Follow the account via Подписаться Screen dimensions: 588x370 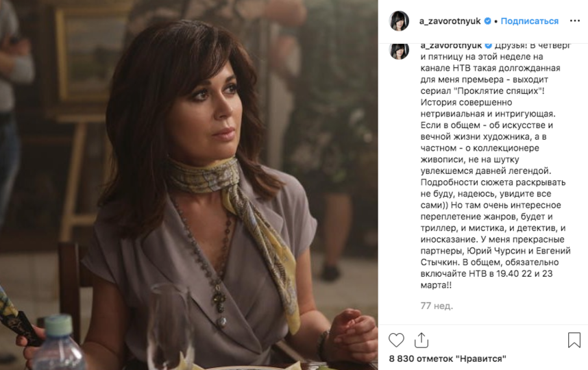(530, 21)
